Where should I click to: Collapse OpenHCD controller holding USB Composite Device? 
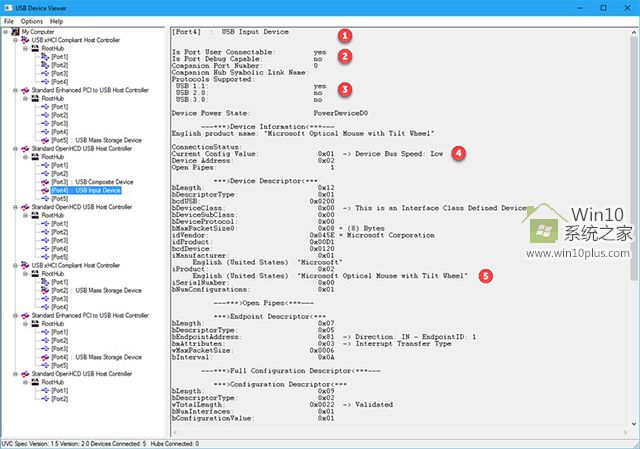click(16, 149)
